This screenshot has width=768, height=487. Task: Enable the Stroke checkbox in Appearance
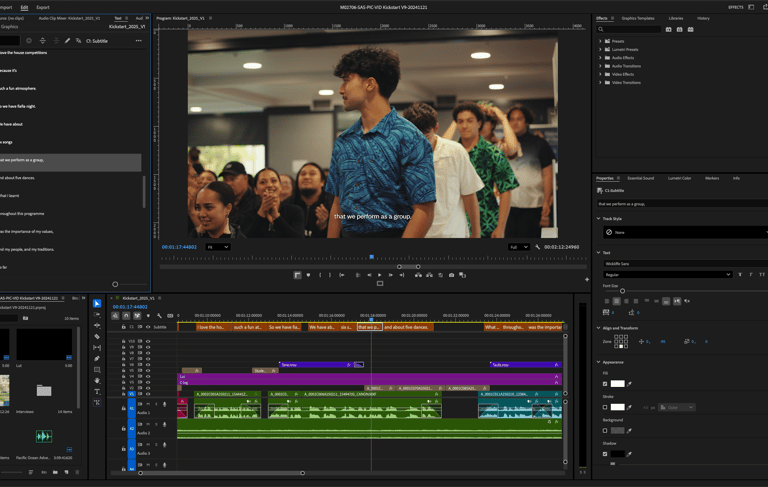tap(605, 407)
